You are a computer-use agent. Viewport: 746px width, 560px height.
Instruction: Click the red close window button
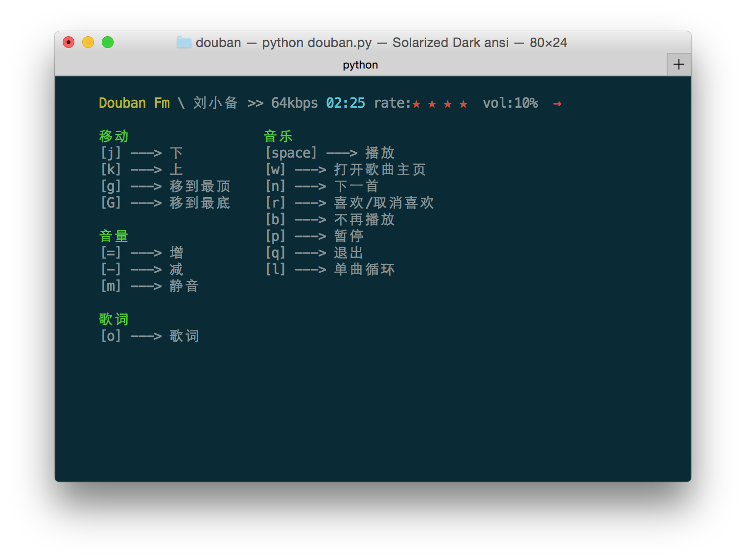click(x=69, y=43)
